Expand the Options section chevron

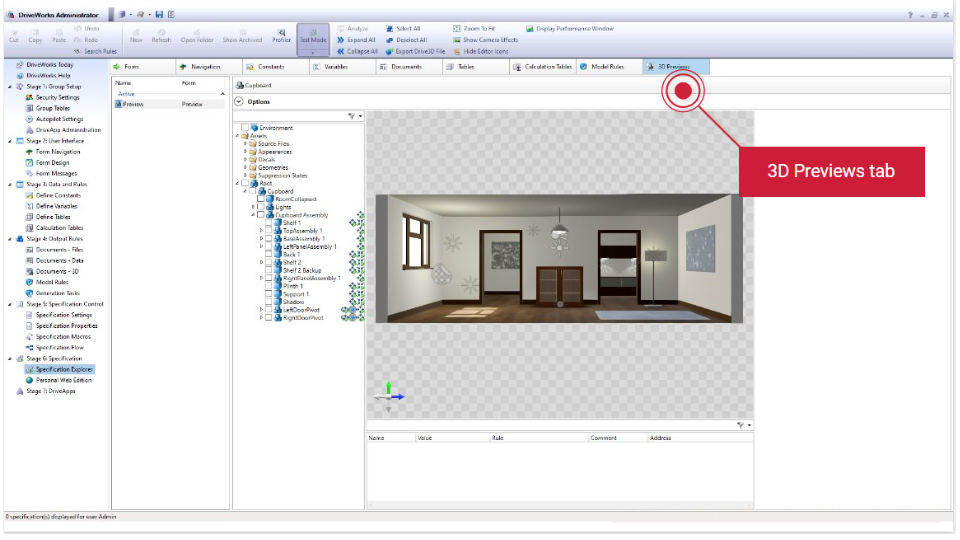[238, 101]
